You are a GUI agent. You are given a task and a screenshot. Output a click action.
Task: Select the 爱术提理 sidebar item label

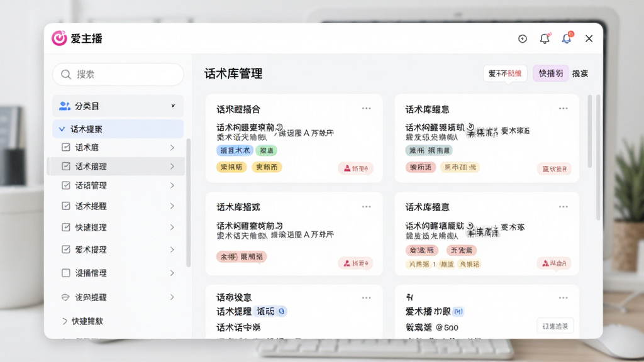click(x=91, y=250)
